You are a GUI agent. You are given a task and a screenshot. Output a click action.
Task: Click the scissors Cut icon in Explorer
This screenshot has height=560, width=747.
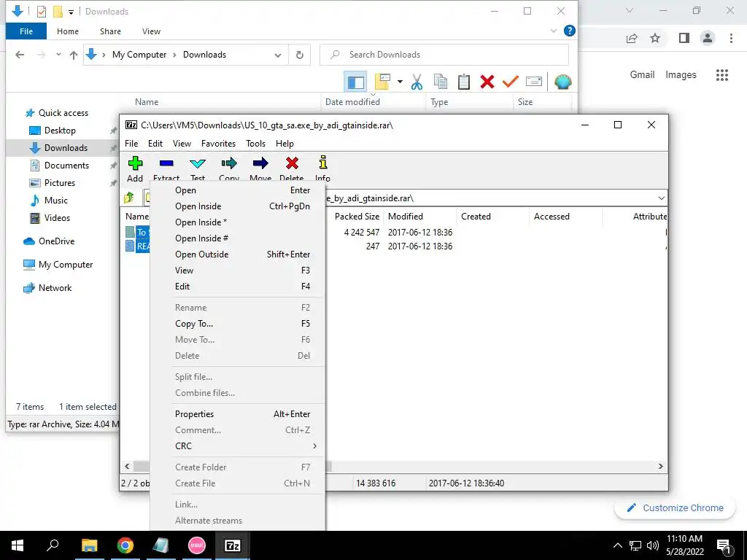pos(417,82)
